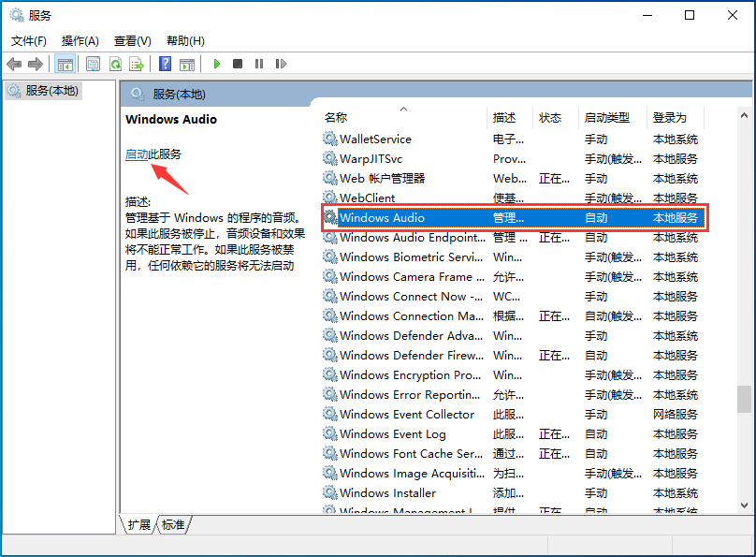Select Windows Camera Frame service
The image size is (756, 557).
pyautogui.click(x=413, y=277)
